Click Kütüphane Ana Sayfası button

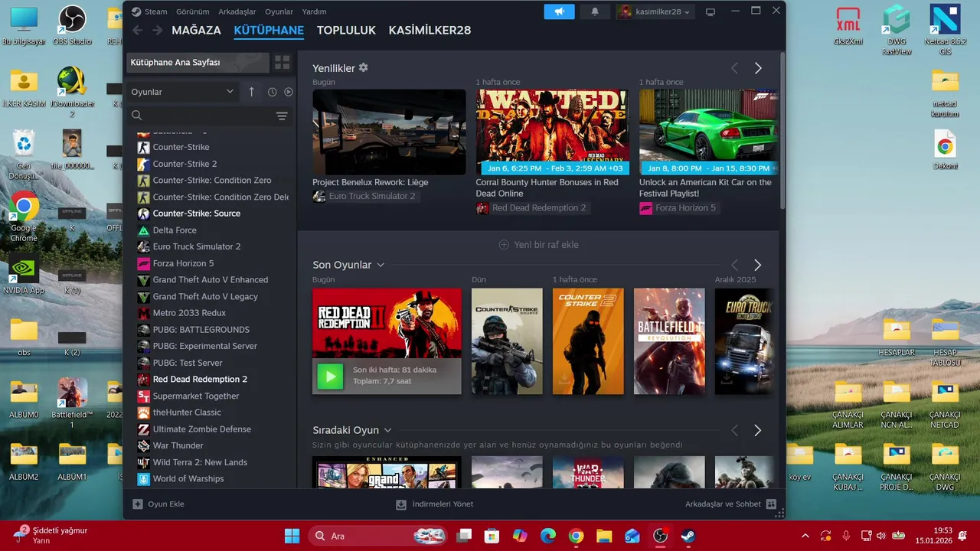tap(198, 63)
